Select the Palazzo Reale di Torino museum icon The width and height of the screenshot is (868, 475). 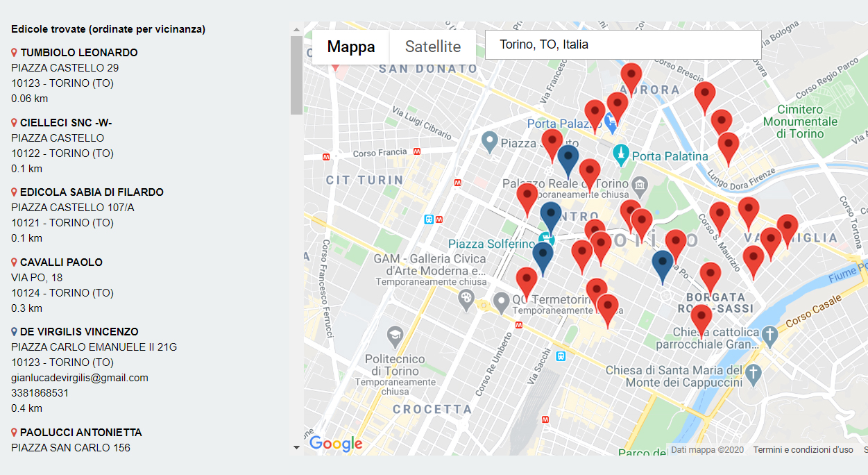pos(639,185)
